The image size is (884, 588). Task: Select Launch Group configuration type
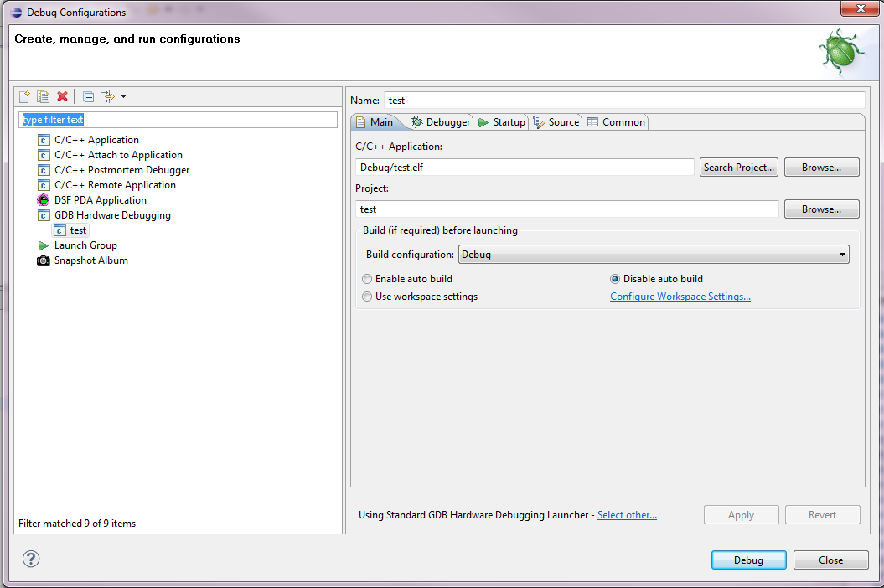click(x=85, y=245)
